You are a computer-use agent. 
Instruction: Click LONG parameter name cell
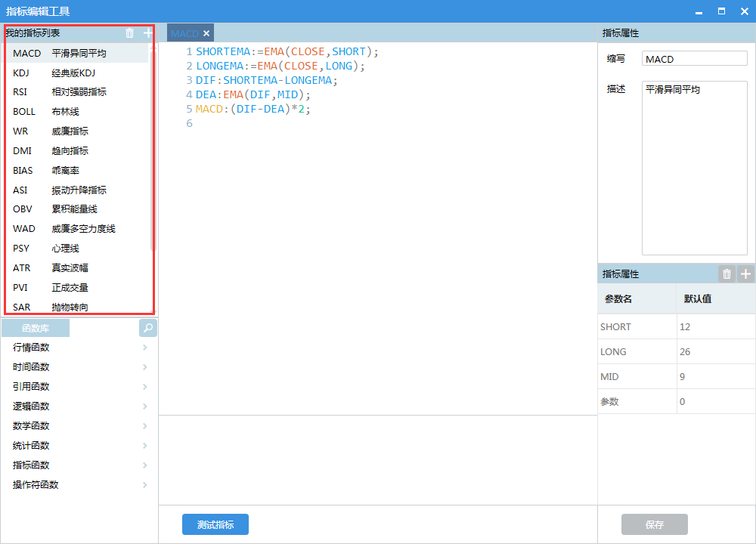[x=637, y=352]
